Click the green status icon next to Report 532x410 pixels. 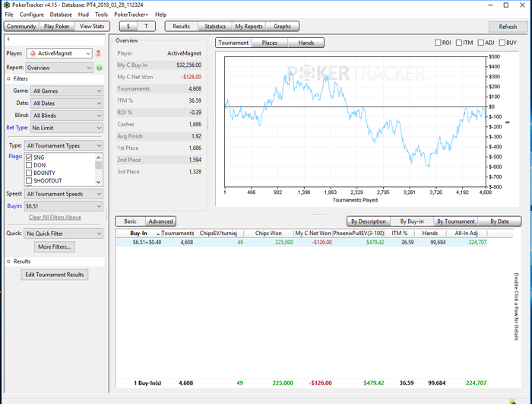click(99, 68)
